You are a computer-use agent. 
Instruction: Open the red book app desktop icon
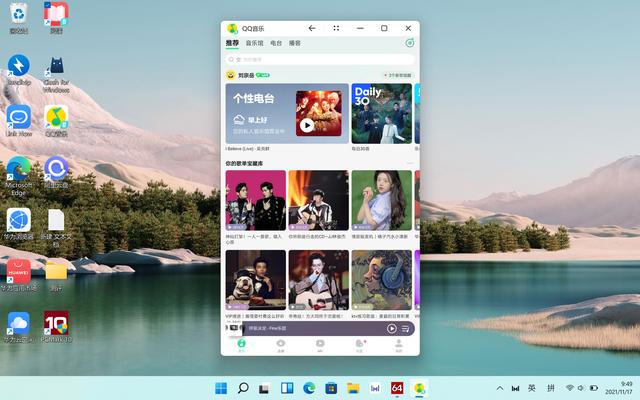coord(56,18)
